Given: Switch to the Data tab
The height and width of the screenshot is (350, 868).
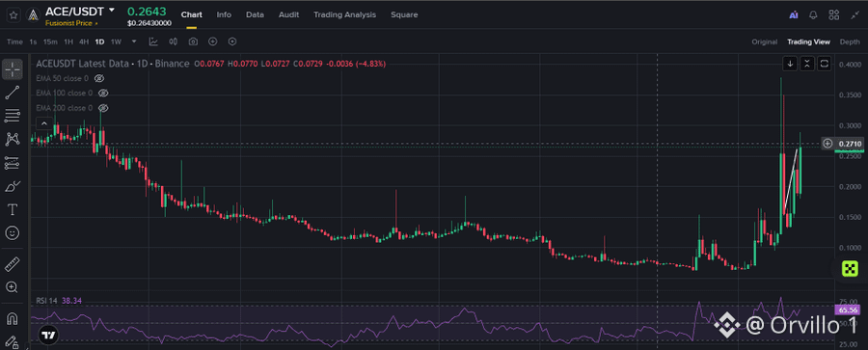Looking at the screenshot, I should pyautogui.click(x=255, y=15).
